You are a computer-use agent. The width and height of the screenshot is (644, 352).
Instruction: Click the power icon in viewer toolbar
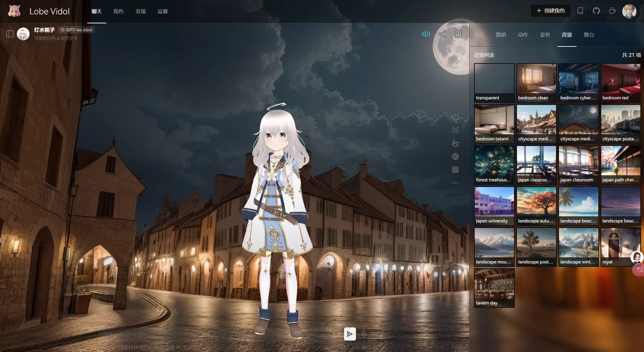coord(455,117)
